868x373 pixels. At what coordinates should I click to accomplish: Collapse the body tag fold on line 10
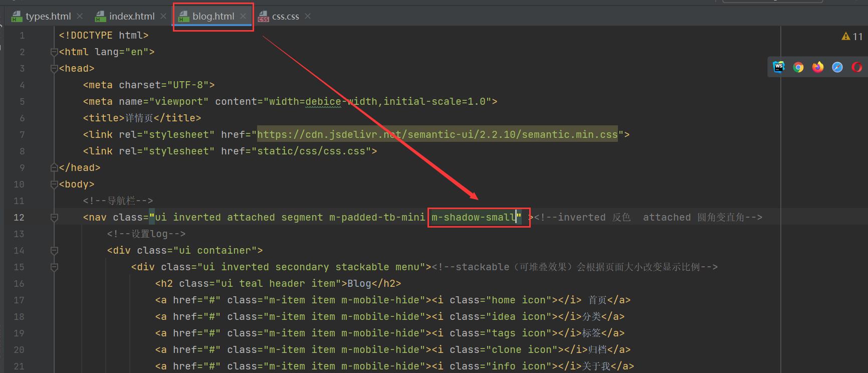(54, 184)
